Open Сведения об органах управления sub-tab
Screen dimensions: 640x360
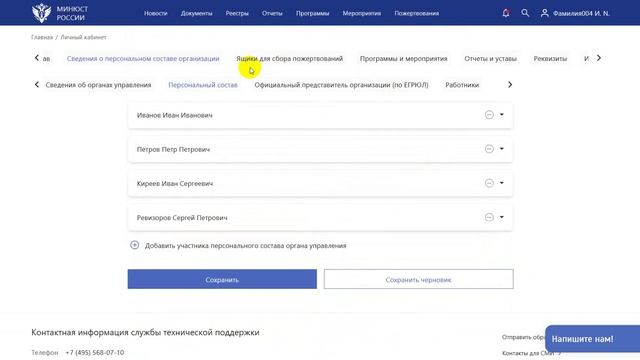(x=98, y=85)
